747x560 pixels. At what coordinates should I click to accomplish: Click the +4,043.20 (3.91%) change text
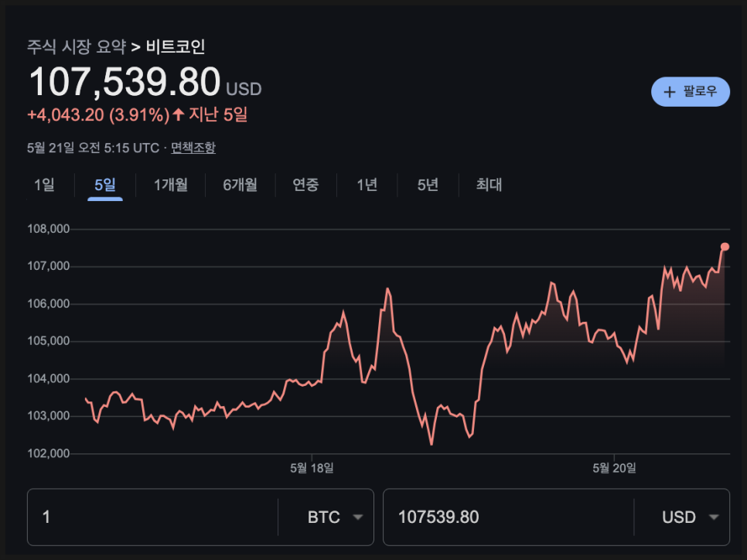tap(98, 114)
